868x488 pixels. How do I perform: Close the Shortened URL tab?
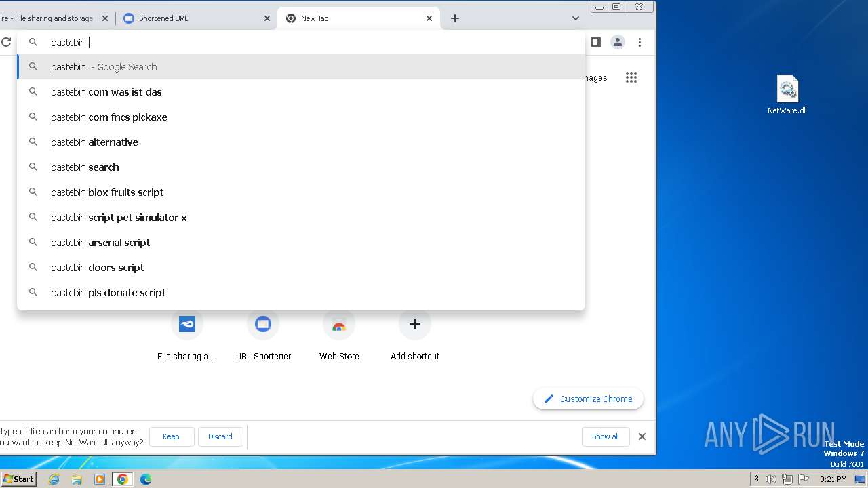[x=267, y=18]
